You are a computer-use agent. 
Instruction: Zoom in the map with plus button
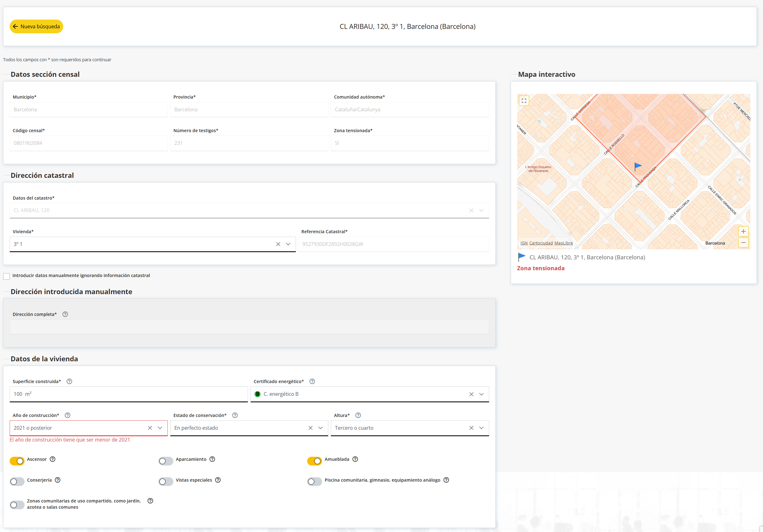(743, 231)
